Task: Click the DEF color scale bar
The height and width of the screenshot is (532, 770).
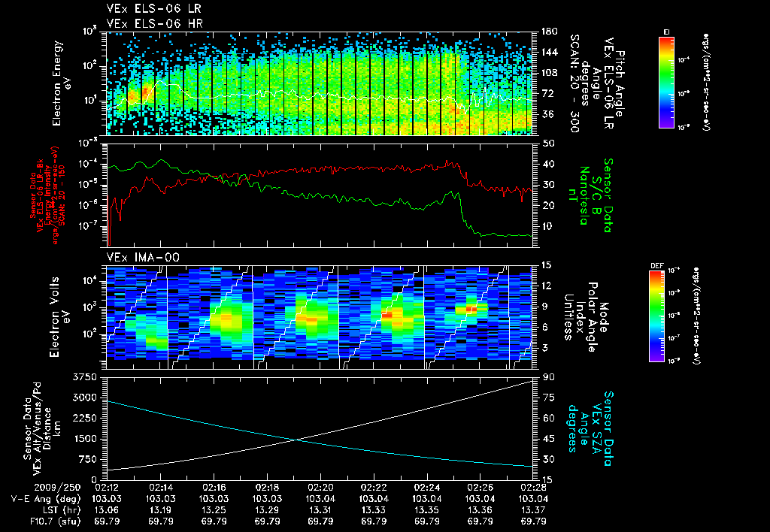Action: pos(657,316)
